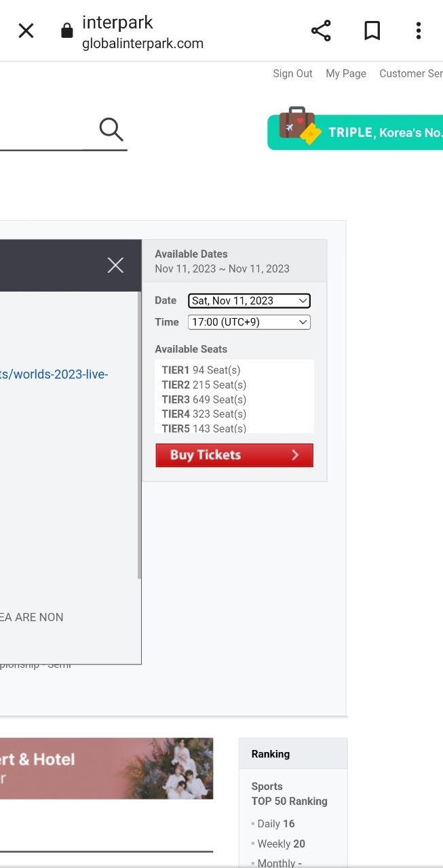Open the Date dropdown Sat, Nov 11, 2023
This screenshot has width=443, height=868.
pos(249,300)
